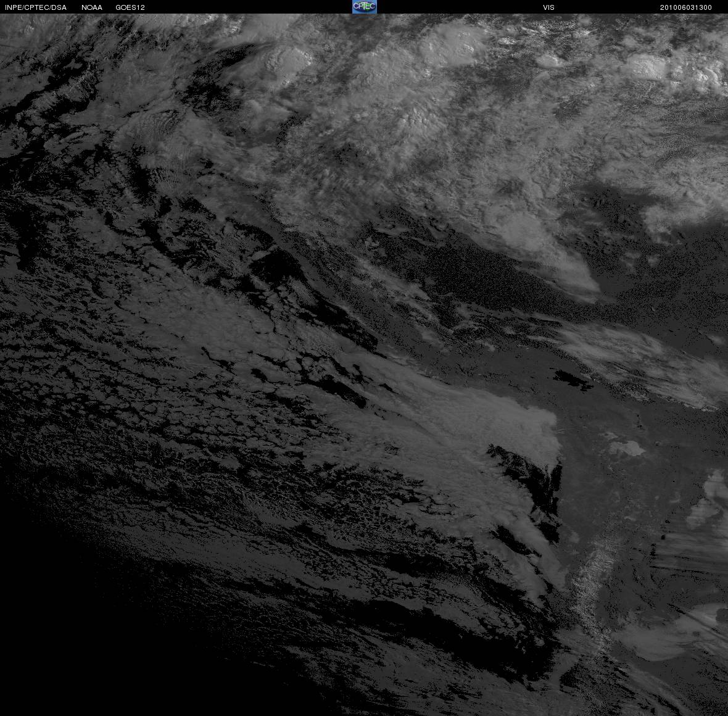
Task: Click the INPE/CPTEC/DSA header text
Action: (x=36, y=7)
